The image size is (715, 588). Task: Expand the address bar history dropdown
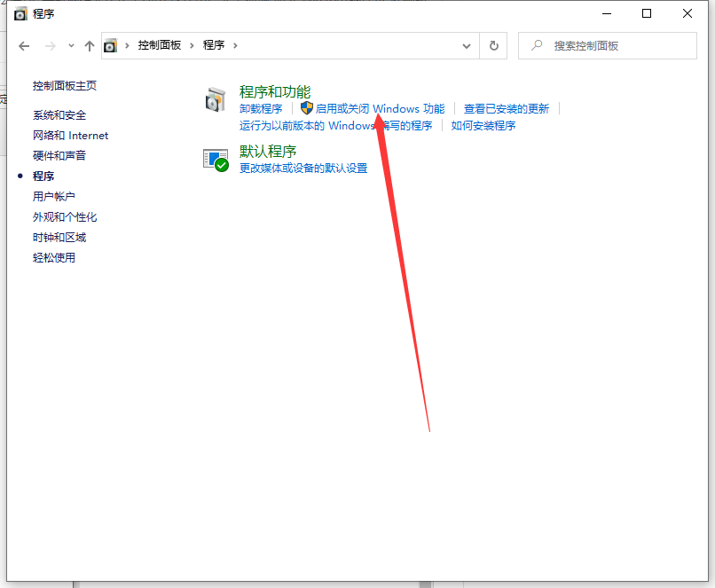467,45
